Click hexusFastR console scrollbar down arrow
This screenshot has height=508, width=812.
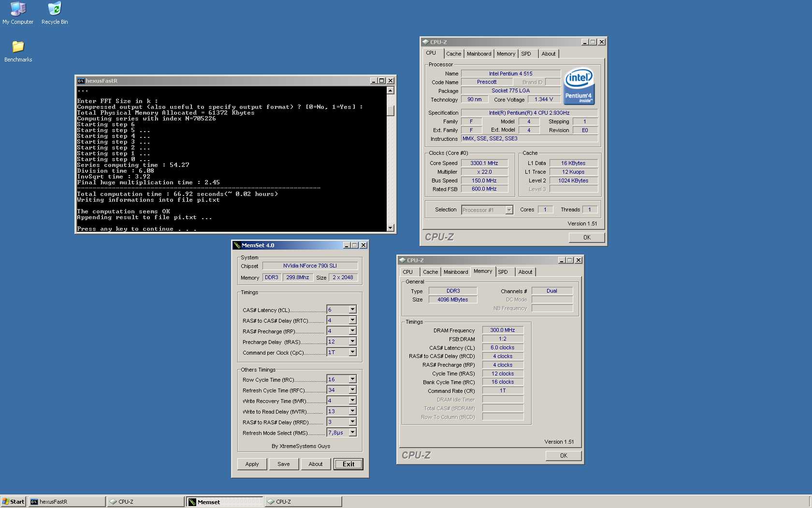pyautogui.click(x=391, y=227)
